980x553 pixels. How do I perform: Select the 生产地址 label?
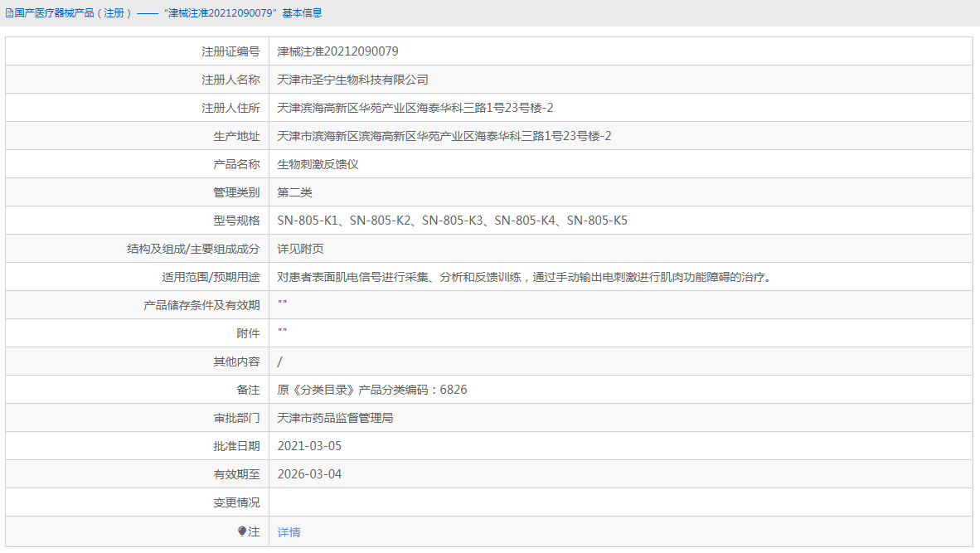pyautogui.click(x=236, y=136)
